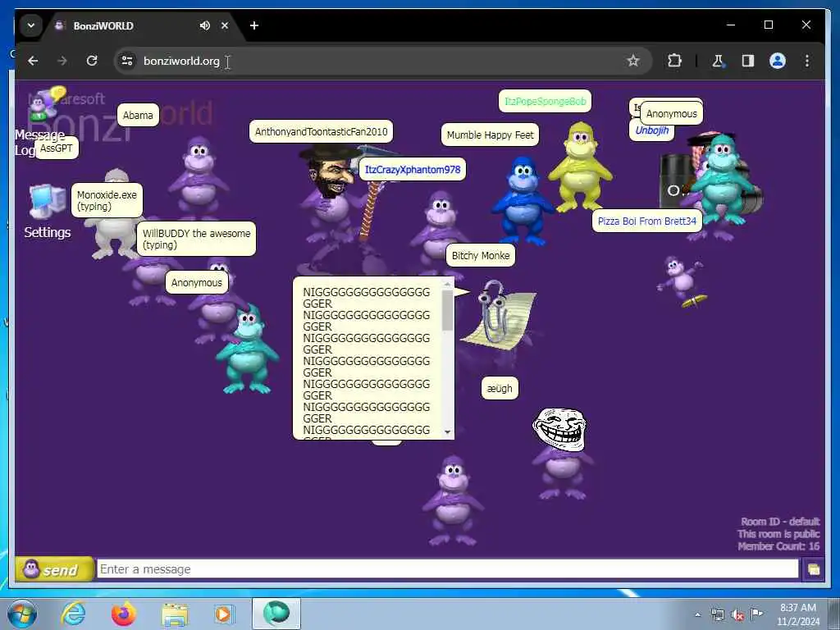Click the Windows Start orb

tap(22, 614)
